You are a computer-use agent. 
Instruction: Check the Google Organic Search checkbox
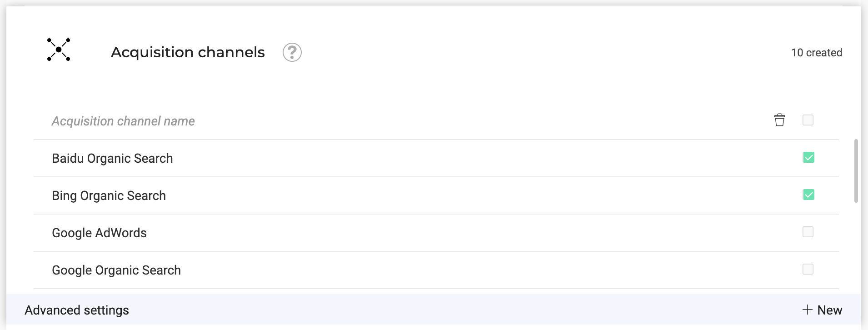[808, 269]
